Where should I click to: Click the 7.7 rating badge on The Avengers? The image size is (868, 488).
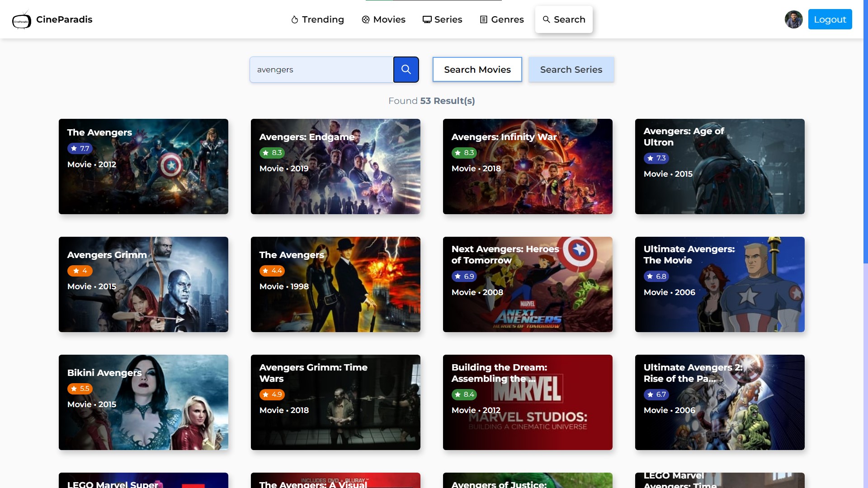[x=80, y=149]
